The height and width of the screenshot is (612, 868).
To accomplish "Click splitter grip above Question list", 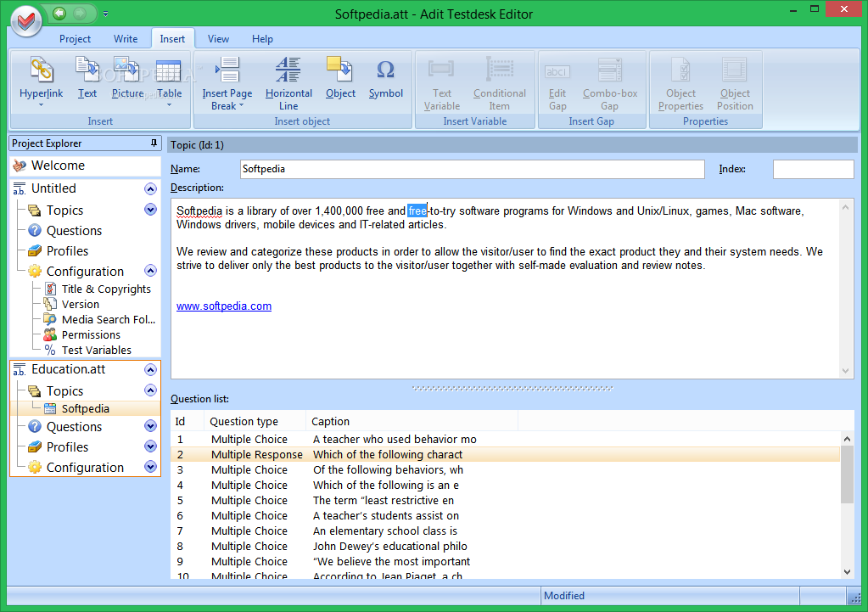I will [x=512, y=388].
